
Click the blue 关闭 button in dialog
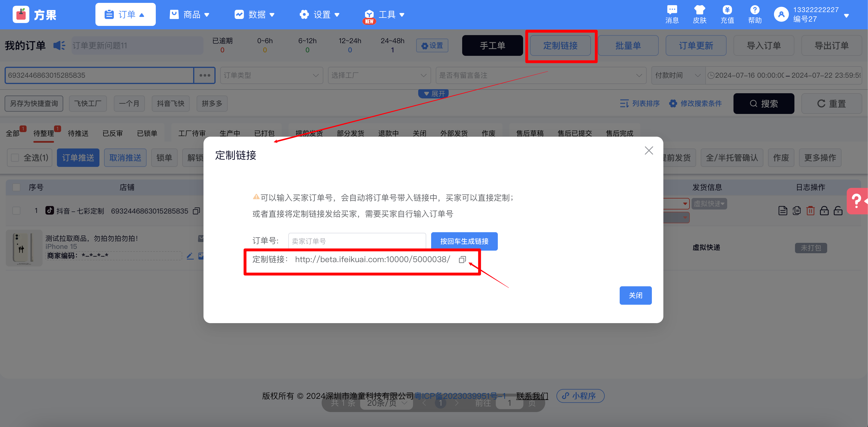point(635,295)
